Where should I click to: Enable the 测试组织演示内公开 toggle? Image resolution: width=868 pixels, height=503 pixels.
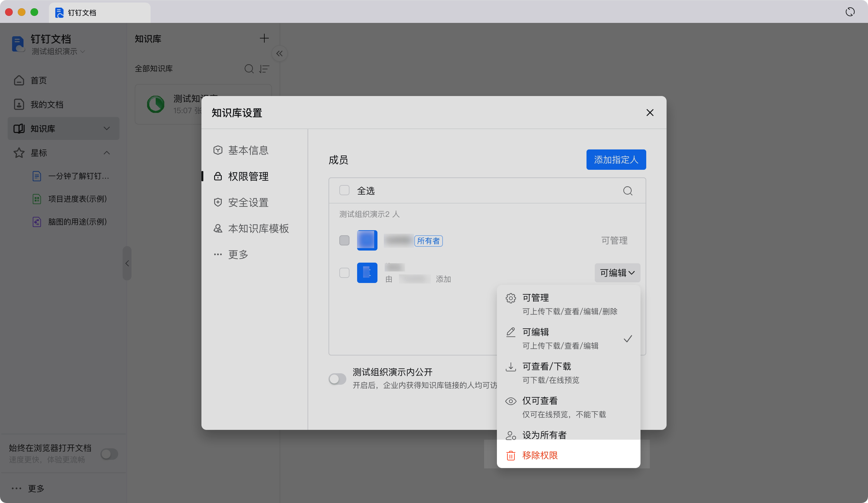click(x=337, y=379)
